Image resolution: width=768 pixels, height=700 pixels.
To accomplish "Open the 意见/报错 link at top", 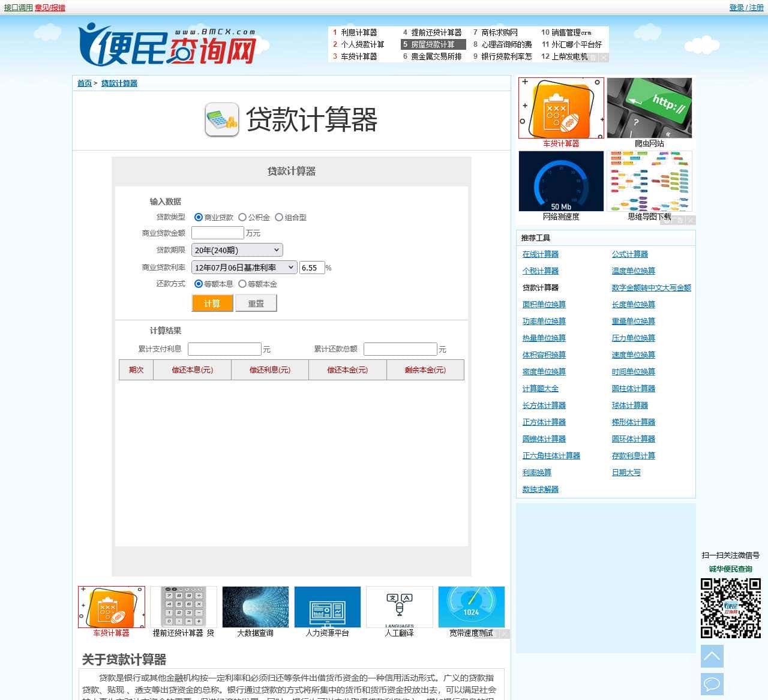I will tap(50, 8).
